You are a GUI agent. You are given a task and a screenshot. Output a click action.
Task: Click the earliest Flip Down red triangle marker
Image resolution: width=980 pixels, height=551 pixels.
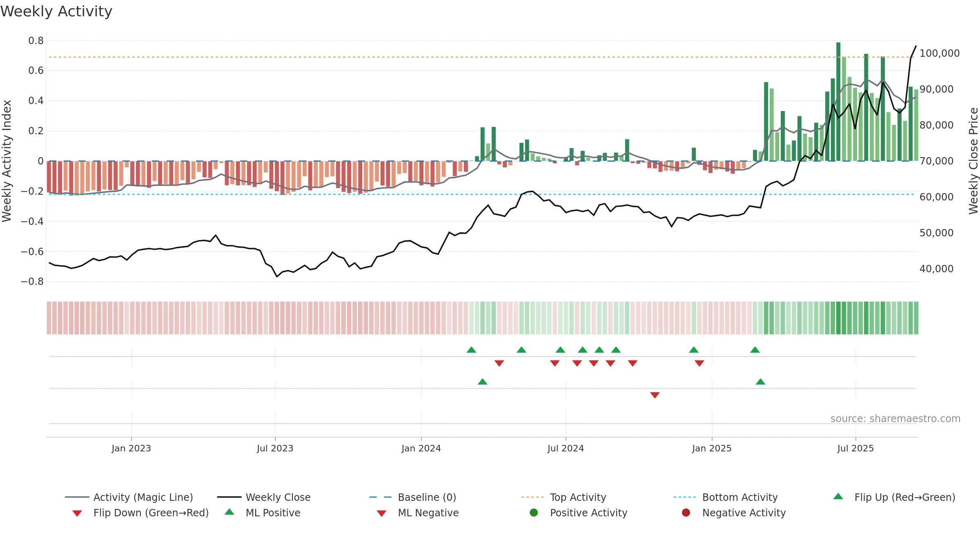tap(499, 363)
